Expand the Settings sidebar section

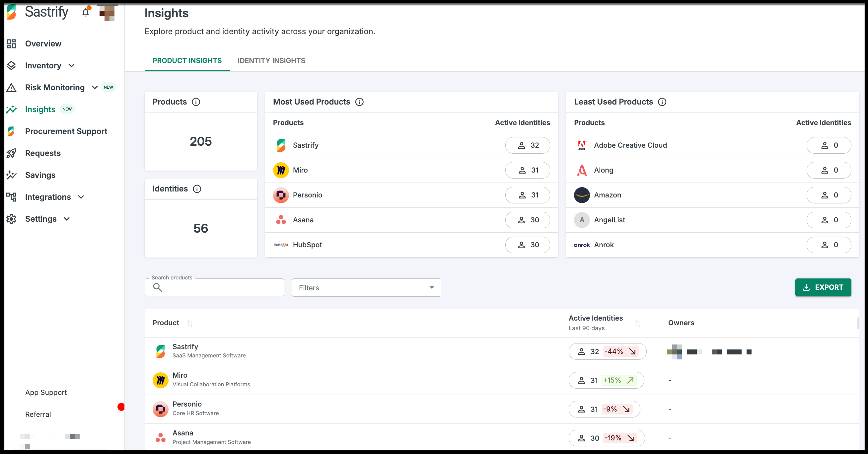pos(67,219)
